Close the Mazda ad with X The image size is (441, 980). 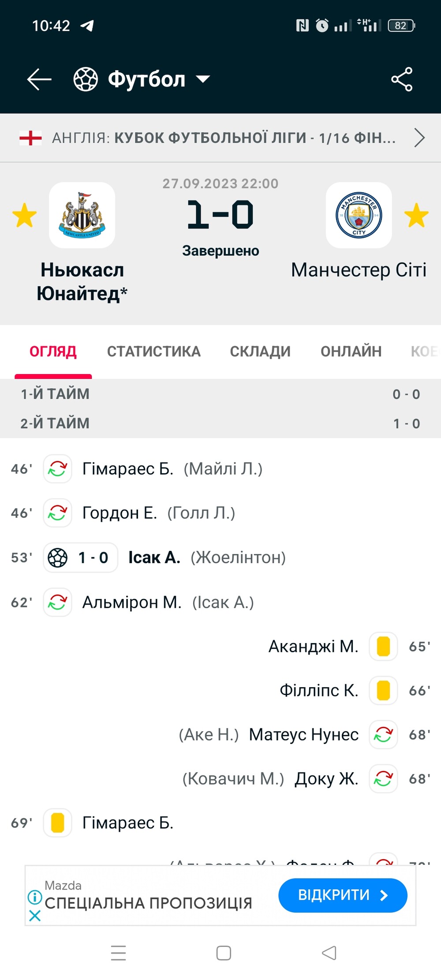tap(35, 916)
